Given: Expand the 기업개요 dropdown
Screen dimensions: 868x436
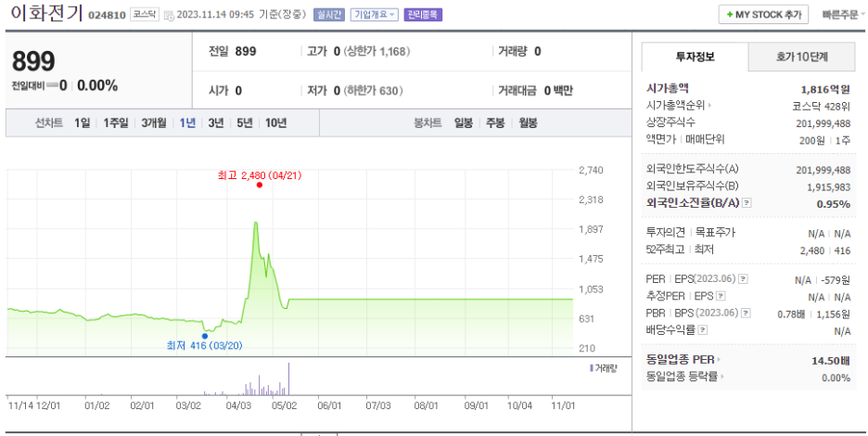Looking at the screenshot, I should coord(375,15).
